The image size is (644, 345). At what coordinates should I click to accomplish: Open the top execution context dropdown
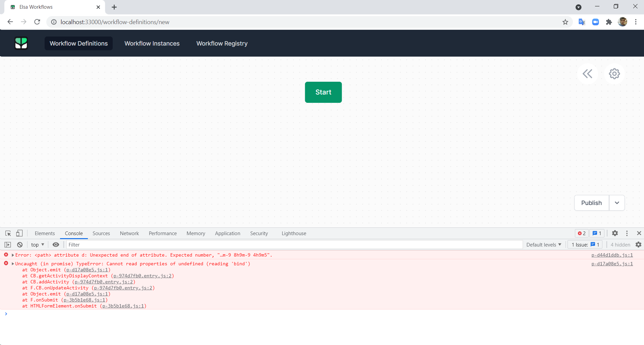(x=37, y=245)
